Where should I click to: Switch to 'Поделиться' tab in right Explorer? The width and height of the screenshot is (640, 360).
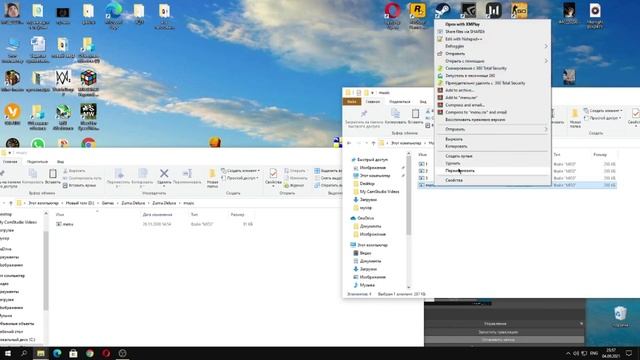tap(400, 102)
